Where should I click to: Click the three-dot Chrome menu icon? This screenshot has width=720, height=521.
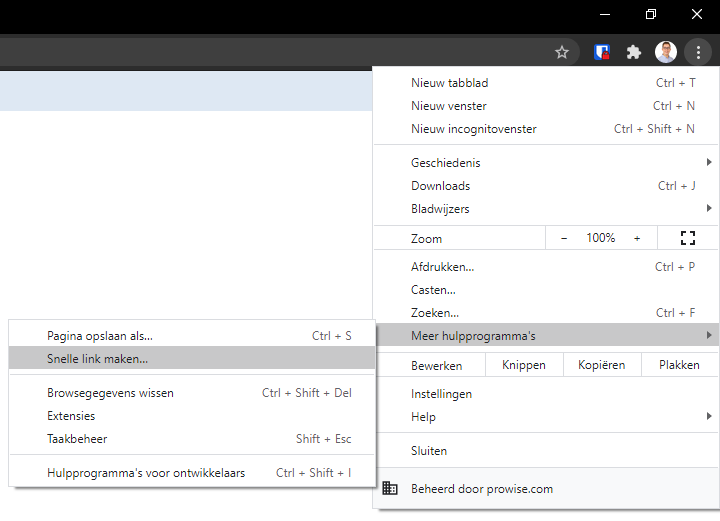[698, 52]
